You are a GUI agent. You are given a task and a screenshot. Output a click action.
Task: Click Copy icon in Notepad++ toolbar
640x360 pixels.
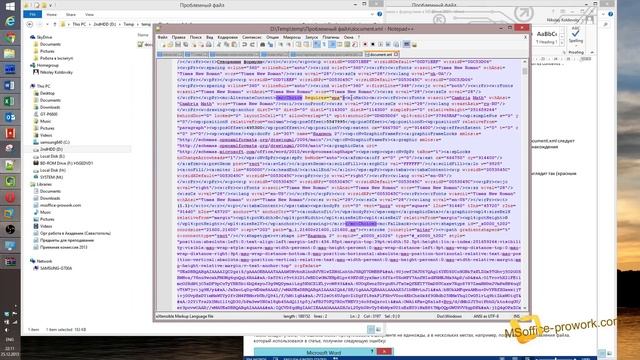(226, 44)
